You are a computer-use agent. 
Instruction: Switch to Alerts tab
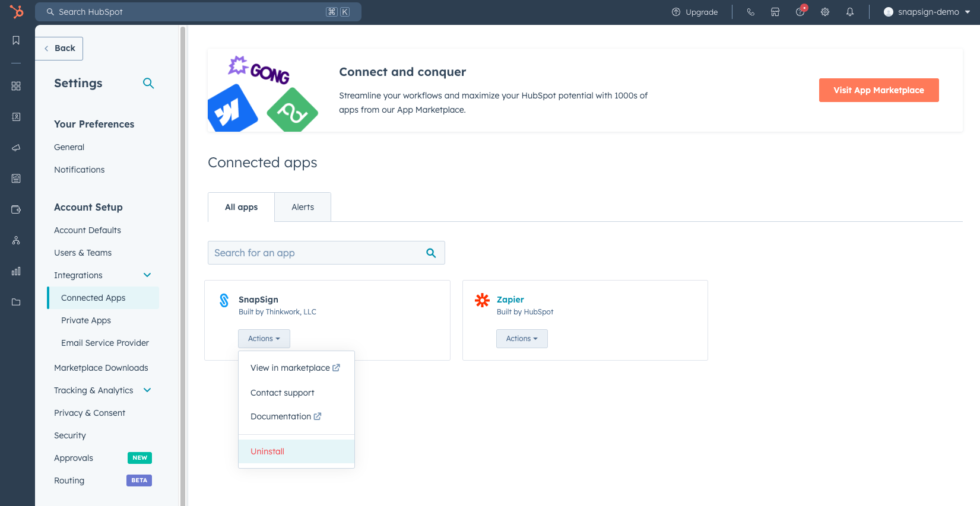303,207
